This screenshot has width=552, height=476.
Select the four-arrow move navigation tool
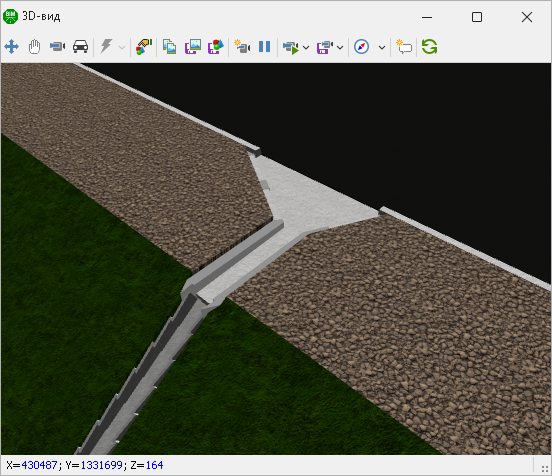pos(12,46)
